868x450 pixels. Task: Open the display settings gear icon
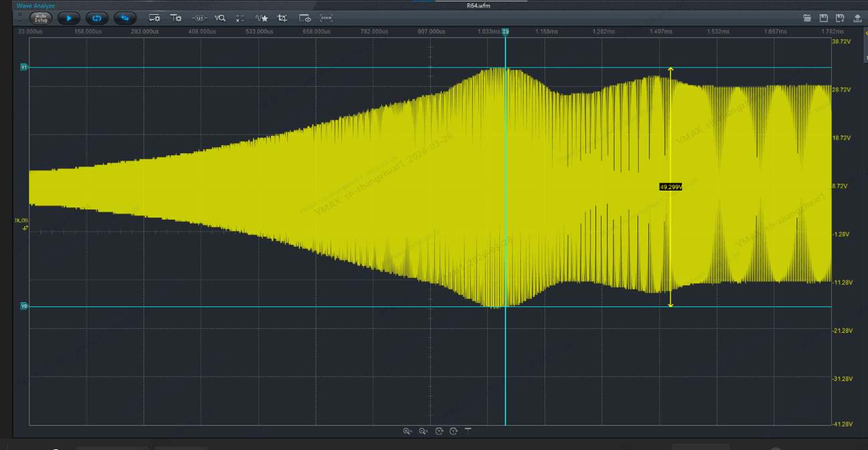[x=154, y=18]
